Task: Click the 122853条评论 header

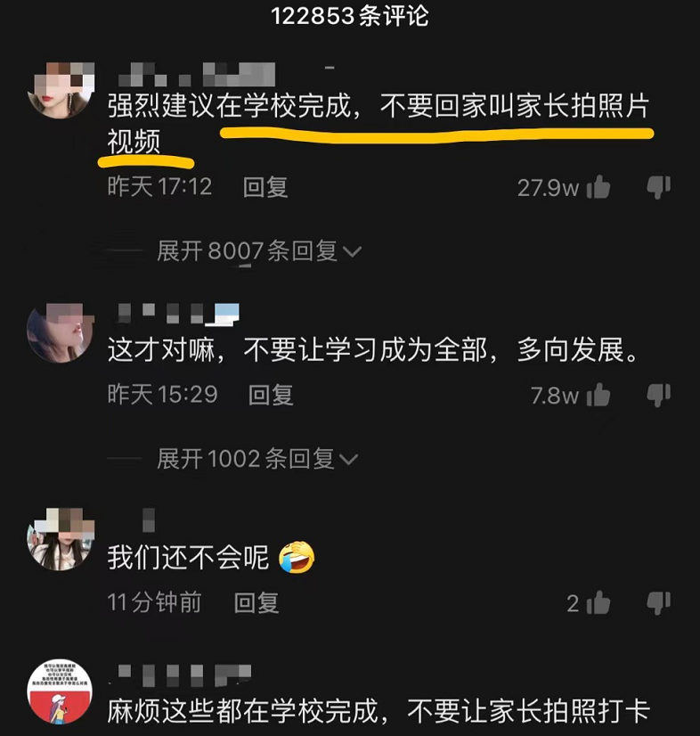Action: coord(350,15)
